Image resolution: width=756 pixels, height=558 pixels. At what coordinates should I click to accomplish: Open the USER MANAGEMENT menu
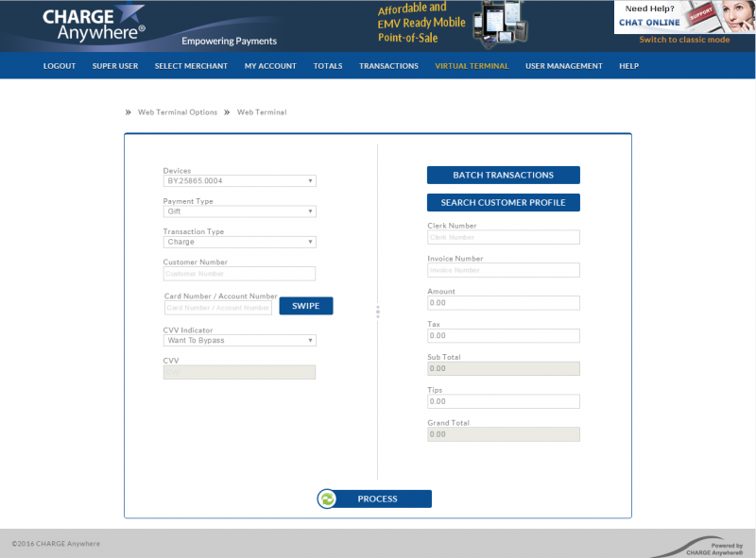(563, 66)
